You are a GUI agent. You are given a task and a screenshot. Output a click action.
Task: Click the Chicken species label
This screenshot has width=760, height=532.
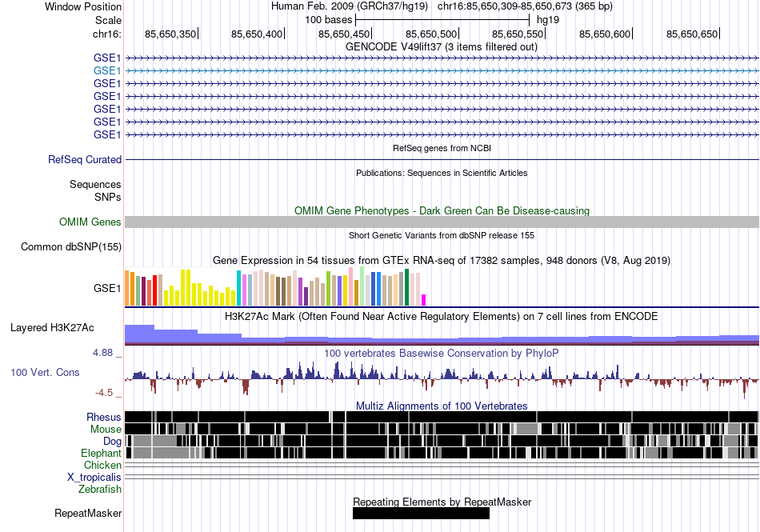[x=102, y=465]
